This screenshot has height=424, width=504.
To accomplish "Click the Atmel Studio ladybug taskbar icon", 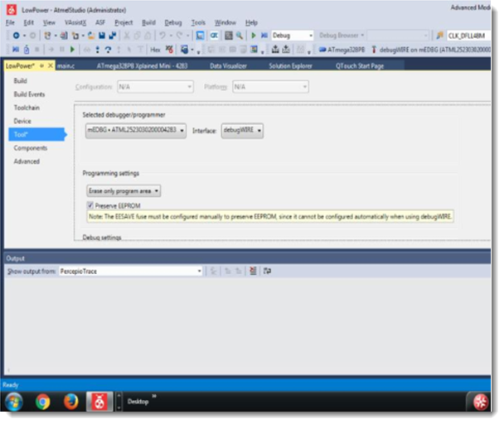I will 99,402.
